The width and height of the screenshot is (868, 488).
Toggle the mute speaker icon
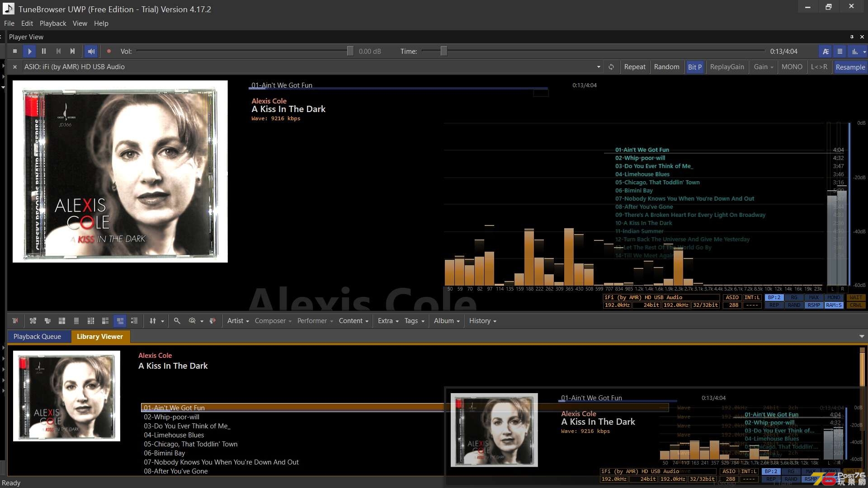pyautogui.click(x=91, y=52)
